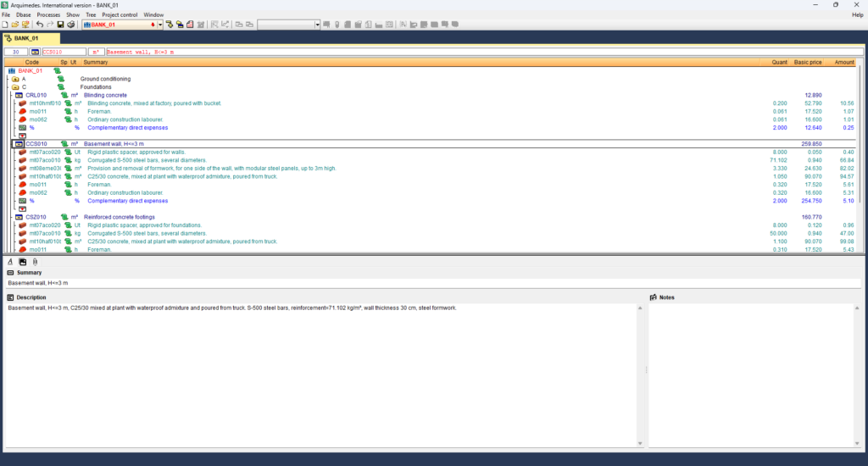This screenshot has width=868, height=466.
Task: Click the image icon above Summary
Action: point(23,262)
